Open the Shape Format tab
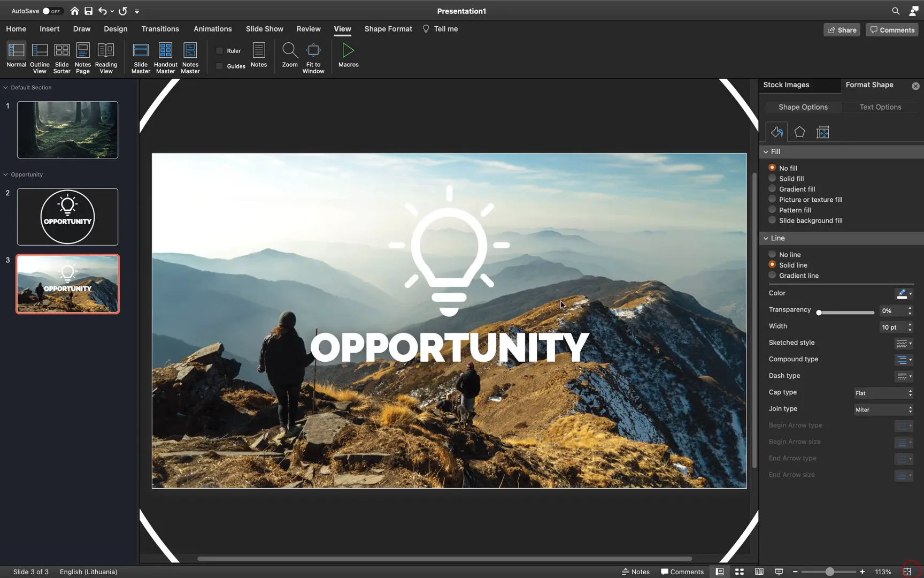Image resolution: width=924 pixels, height=578 pixels. click(x=388, y=29)
